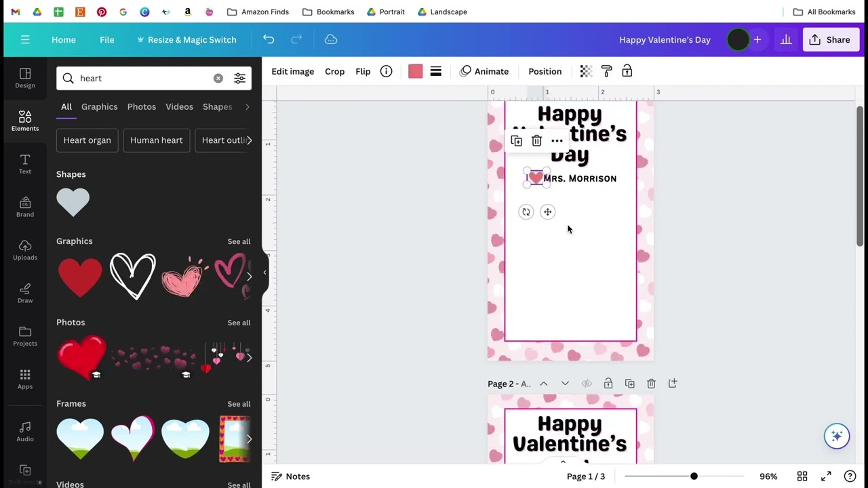868x488 pixels.
Task: Click the copy style paint roller icon
Action: point(607,71)
